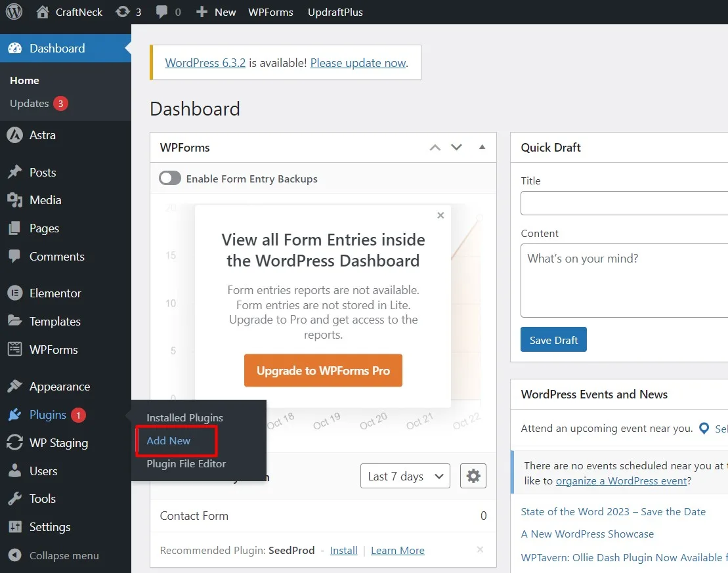Click Upgrade to WPForms Pro button
This screenshot has width=728, height=573.
(323, 371)
